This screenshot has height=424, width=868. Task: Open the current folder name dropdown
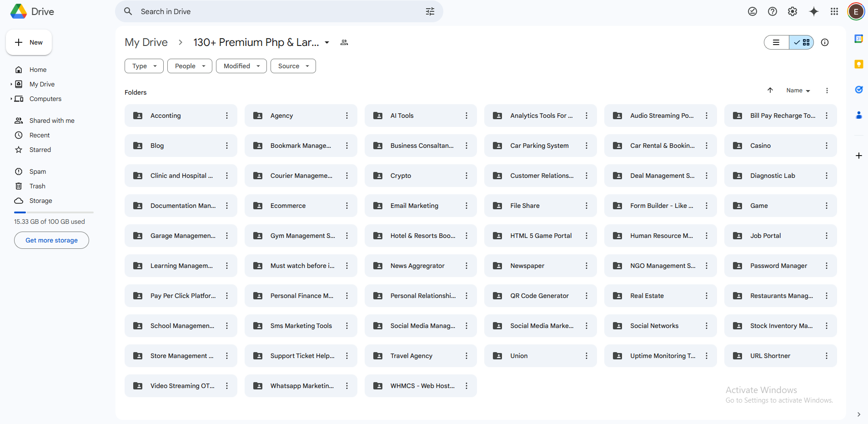point(327,42)
